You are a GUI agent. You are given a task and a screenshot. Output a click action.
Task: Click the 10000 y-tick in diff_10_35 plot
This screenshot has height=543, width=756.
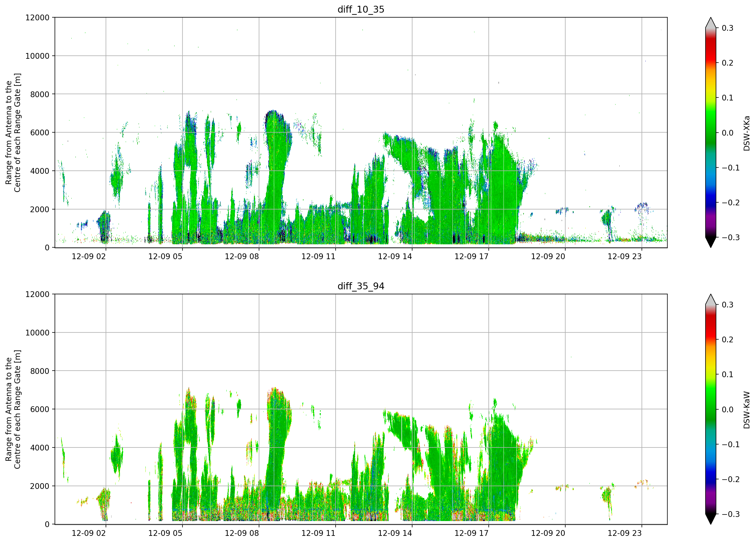click(37, 56)
